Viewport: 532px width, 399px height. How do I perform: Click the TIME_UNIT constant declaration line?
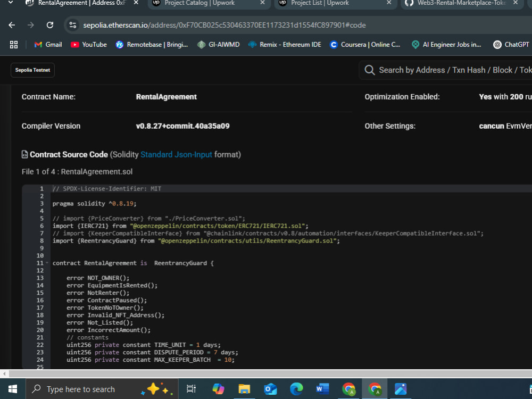pos(144,345)
